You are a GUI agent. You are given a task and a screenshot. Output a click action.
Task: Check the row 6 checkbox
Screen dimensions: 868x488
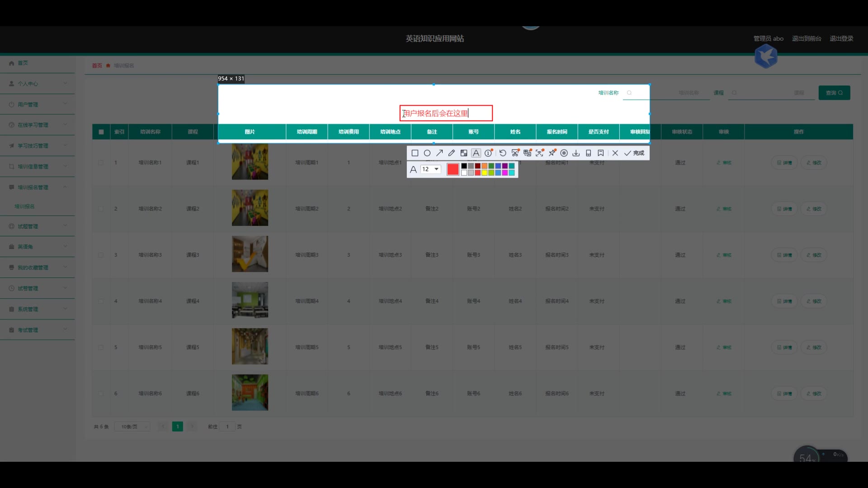point(101,394)
